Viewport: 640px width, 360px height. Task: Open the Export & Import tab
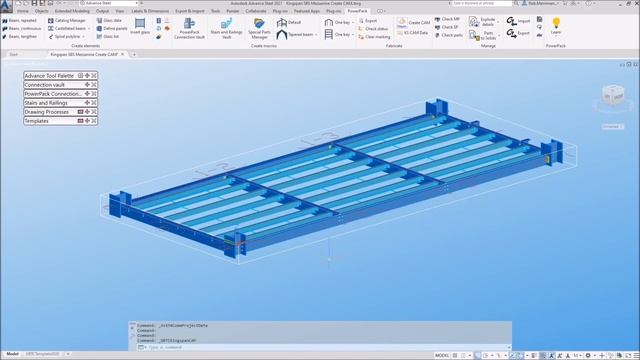coord(190,11)
